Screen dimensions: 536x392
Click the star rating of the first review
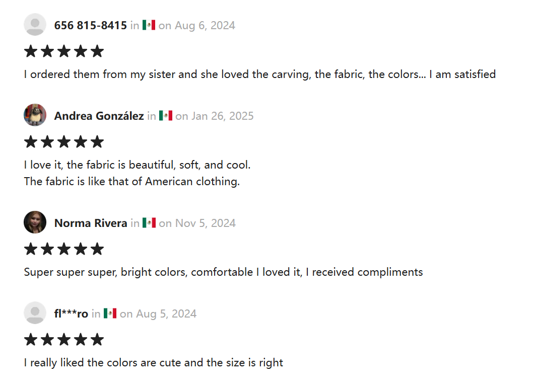[64, 51]
